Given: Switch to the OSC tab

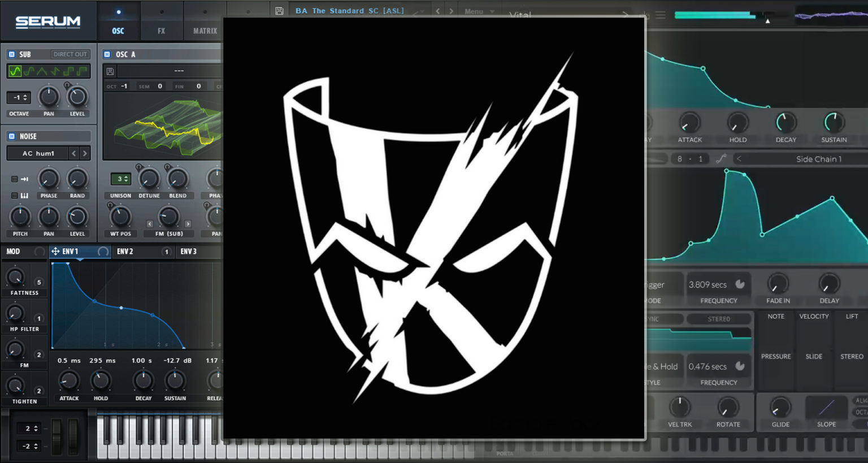Looking at the screenshot, I should (118, 21).
